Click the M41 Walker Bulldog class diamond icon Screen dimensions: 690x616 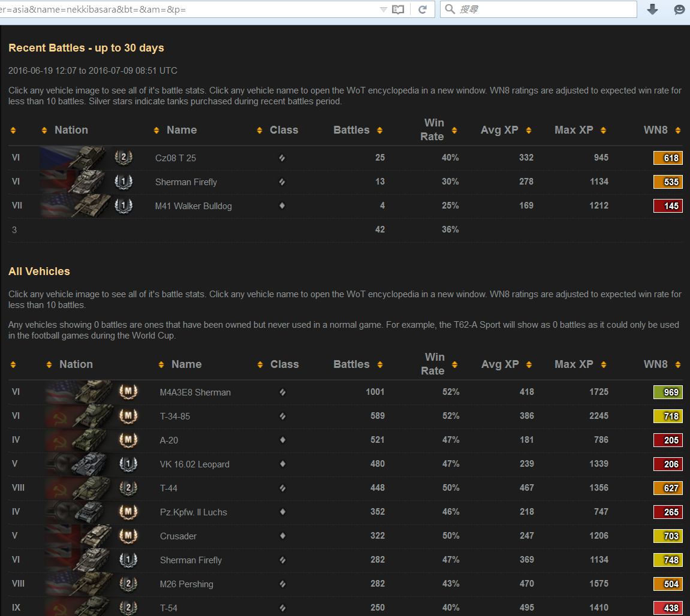coord(282,206)
